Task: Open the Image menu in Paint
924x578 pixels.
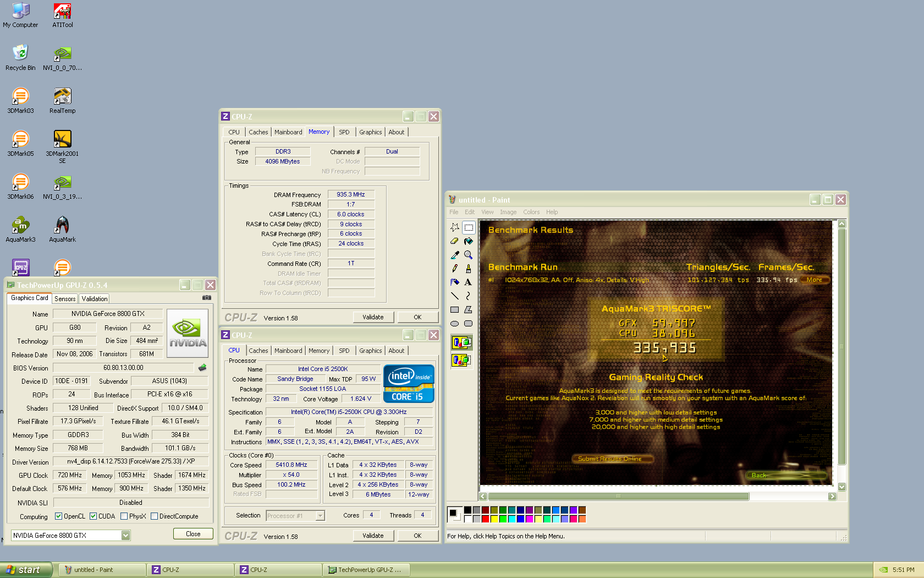Action: [508, 212]
